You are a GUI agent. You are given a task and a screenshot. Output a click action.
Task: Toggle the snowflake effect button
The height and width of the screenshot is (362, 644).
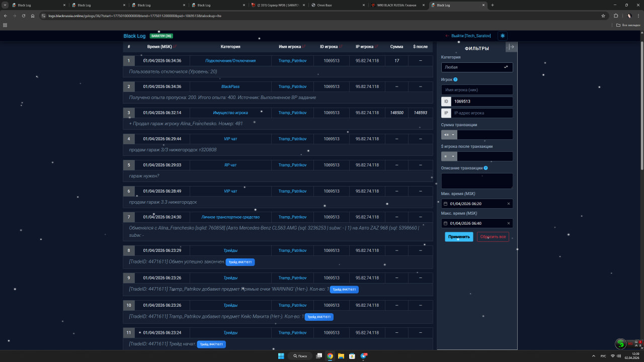coord(502,36)
